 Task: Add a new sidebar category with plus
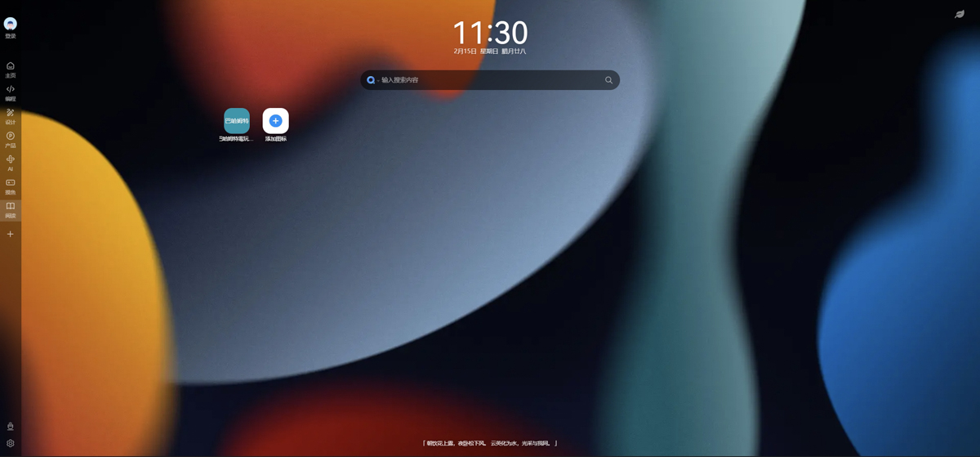(11, 234)
